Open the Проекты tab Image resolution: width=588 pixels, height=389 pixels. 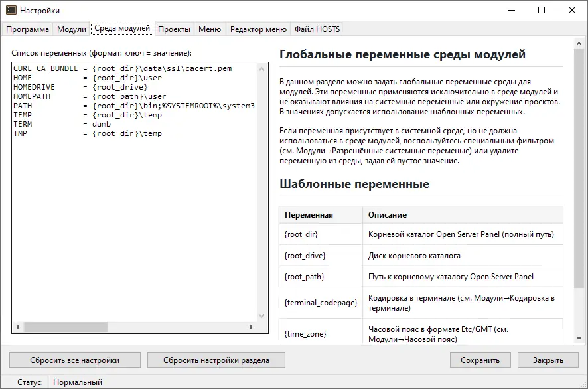coord(175,29)
